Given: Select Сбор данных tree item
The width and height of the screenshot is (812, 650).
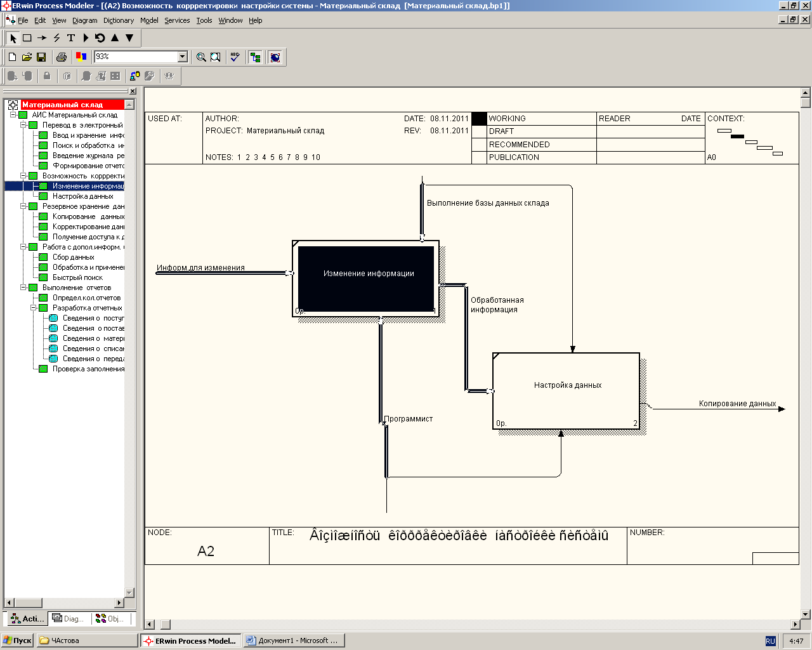Looking at the screenshot, I should [73, 257].
